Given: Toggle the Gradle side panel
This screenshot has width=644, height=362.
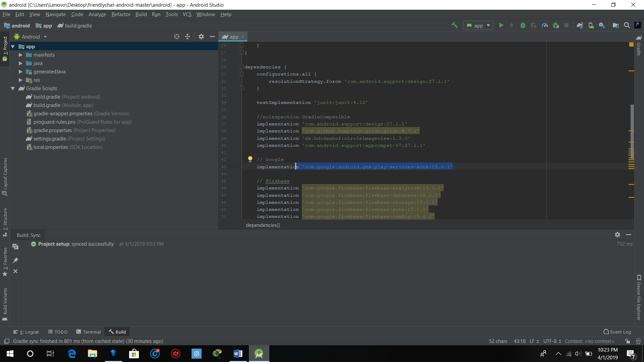Looking at the screenshot, I should tap(639, 45).
